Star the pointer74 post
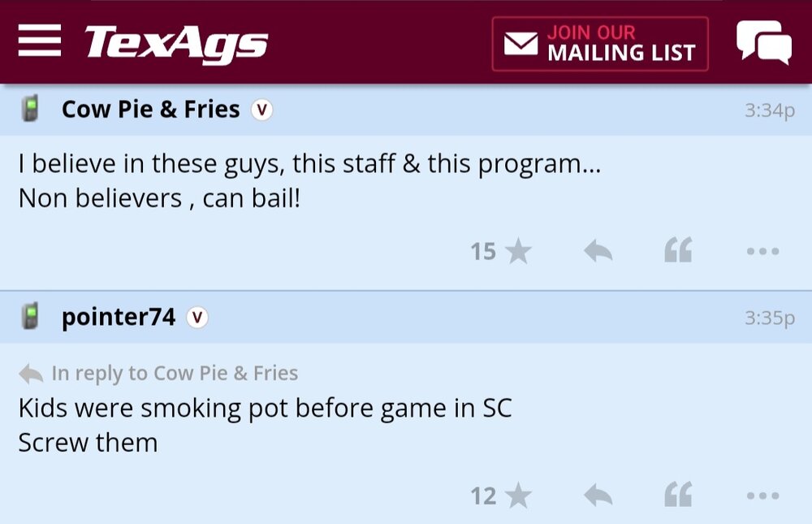Screen dimensions: 812x524 click(x=517, y=496)
